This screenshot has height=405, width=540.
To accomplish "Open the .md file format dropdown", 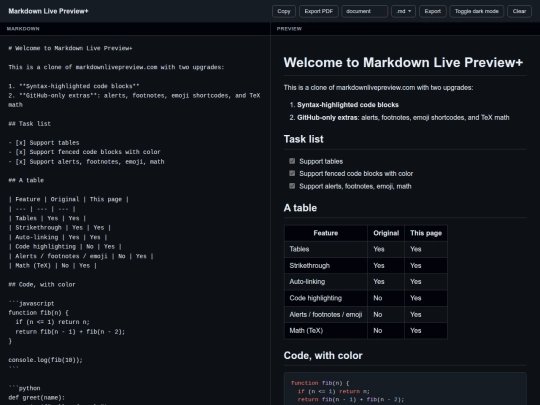I will click(x=403, y=11).
